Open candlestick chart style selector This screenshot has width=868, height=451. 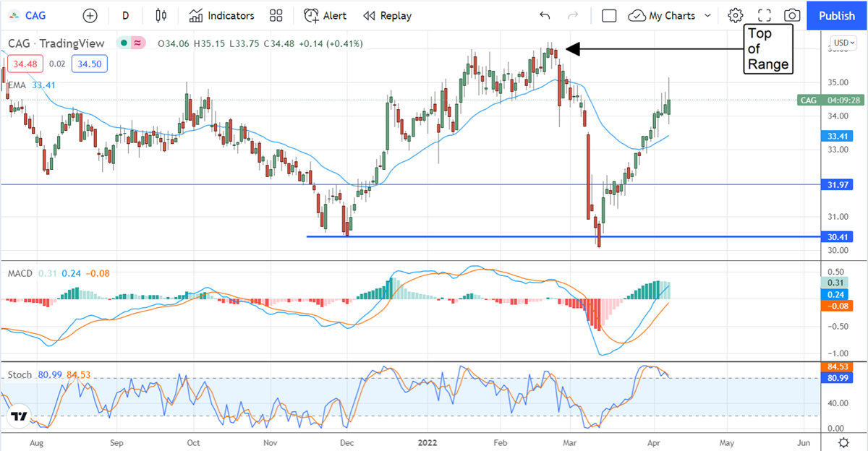[x=161, y=15]
